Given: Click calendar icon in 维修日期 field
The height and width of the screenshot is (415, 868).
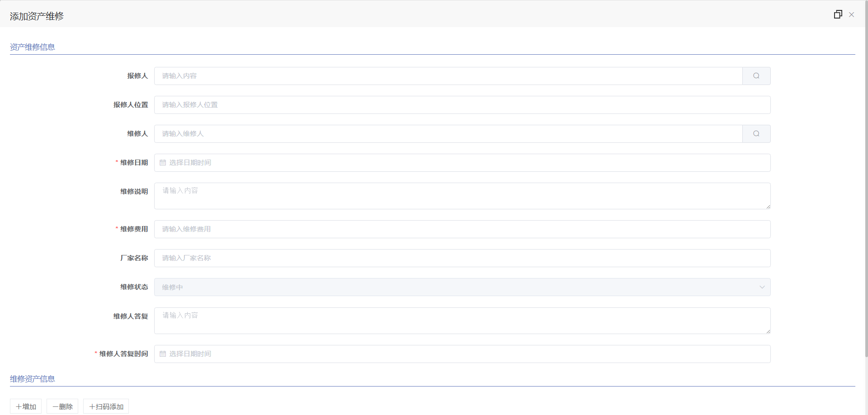Looking at the screenshot, I should (163, 163).
